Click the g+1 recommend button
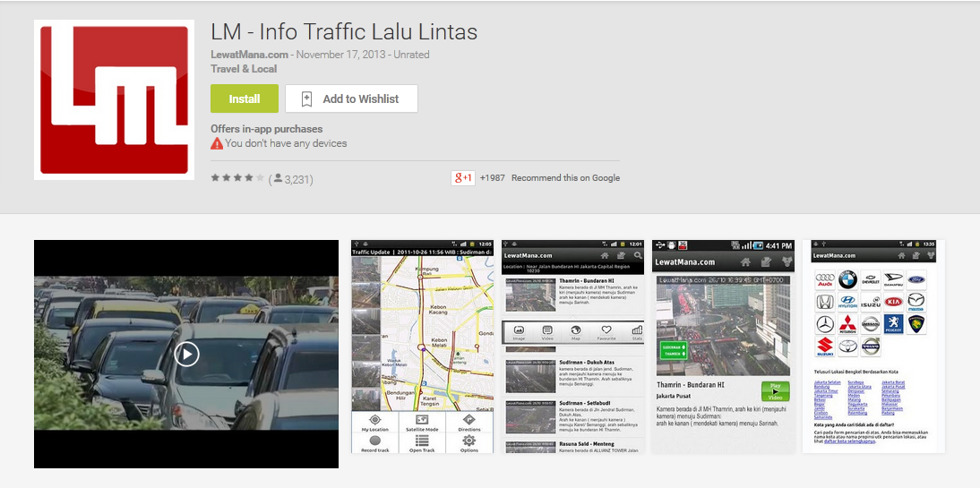 [x=462, y=178]
